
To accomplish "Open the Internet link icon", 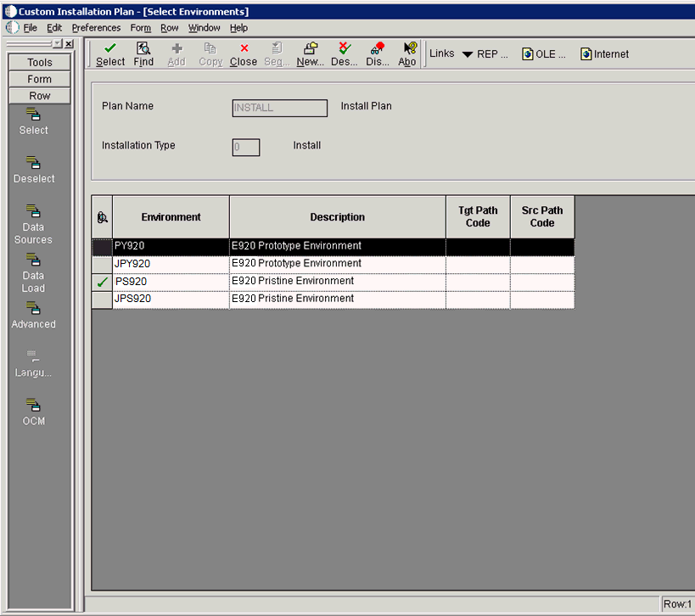I will click(586, 54).
